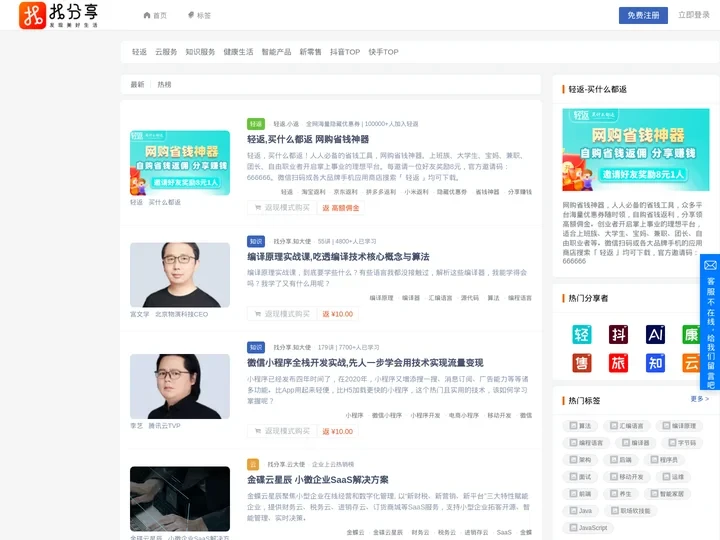Select the Java hot tag
This screenshot has height=540, width=720.
click(x=580, y=511)
